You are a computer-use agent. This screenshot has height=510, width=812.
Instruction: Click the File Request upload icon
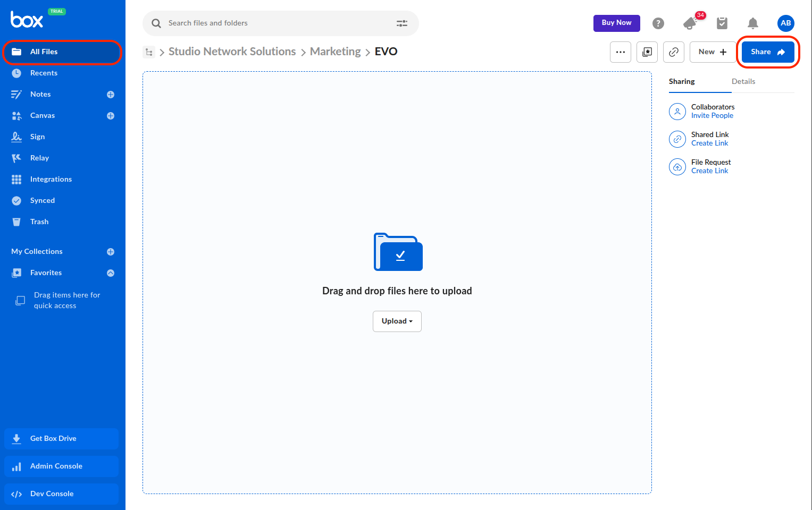point(677,167)
